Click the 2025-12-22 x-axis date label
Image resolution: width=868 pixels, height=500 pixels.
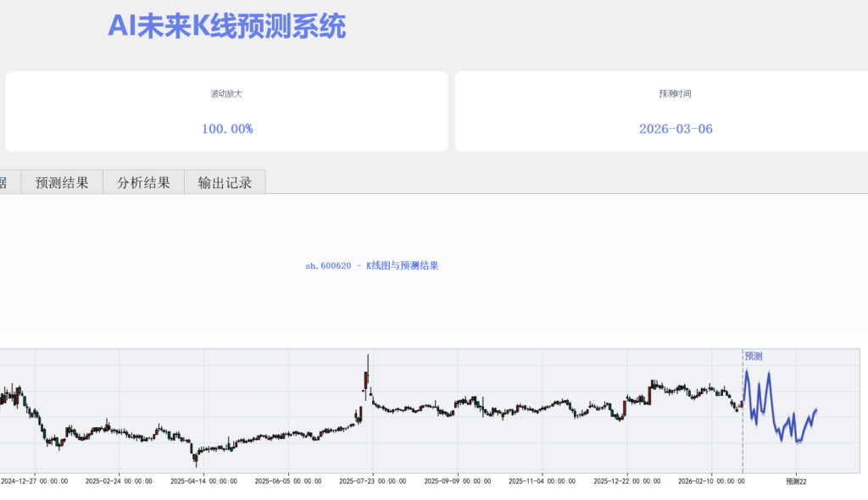626,481
